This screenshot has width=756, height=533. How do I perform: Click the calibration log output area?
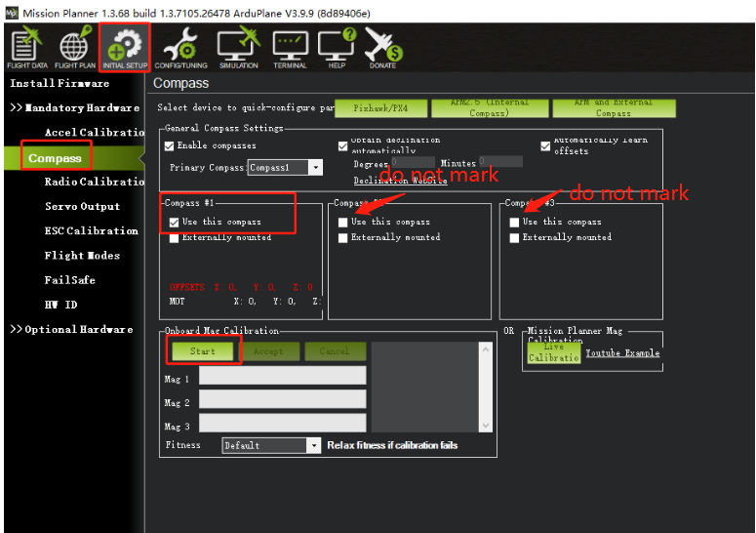[424, 387]
